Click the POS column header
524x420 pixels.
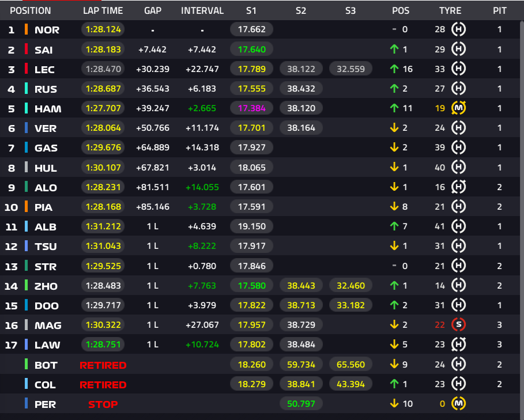point(401,11)
